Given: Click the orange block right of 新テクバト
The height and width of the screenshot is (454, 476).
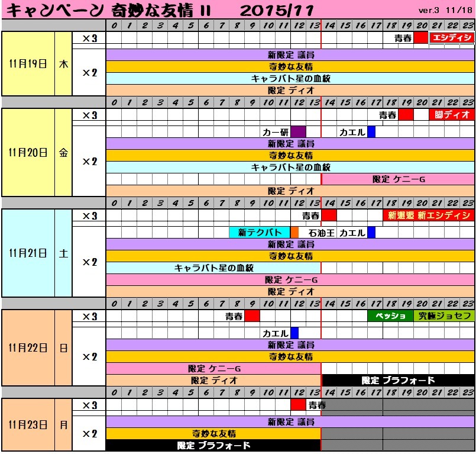Looking at the screenshot, I should pyautogui.click(x=294, y=233).
